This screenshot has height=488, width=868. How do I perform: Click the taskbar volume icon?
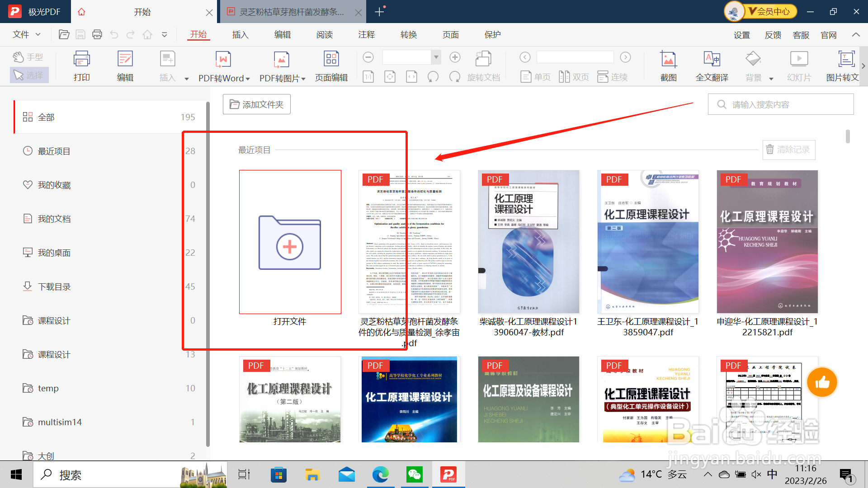point(756,474)
